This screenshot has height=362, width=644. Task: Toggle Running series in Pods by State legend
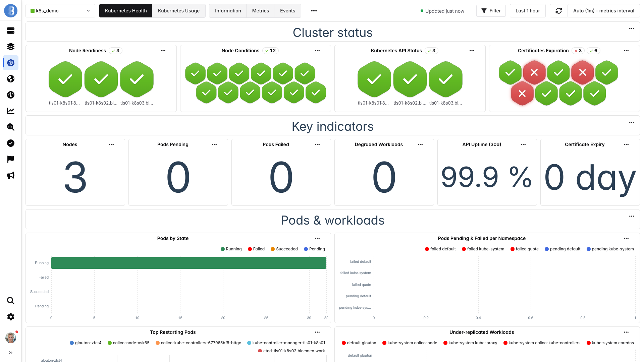[x=231, y=249]
